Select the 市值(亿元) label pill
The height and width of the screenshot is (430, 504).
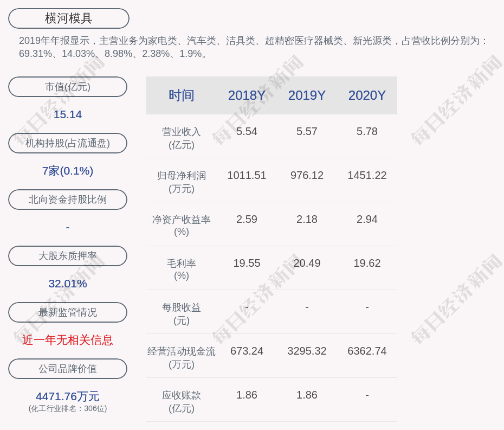click(x=68, y=87)
